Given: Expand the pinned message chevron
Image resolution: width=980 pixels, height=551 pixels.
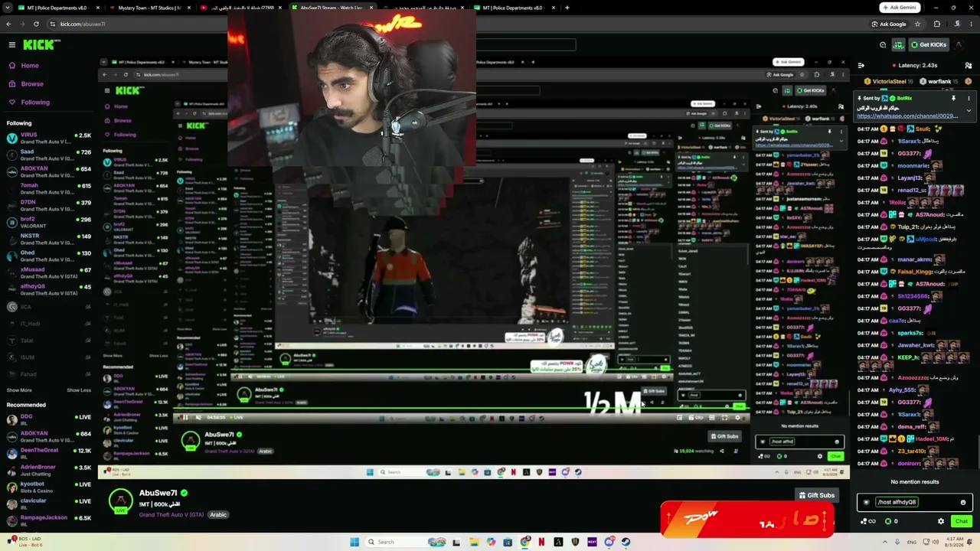Looking at the screenshot, I should [x=969, y=111].
